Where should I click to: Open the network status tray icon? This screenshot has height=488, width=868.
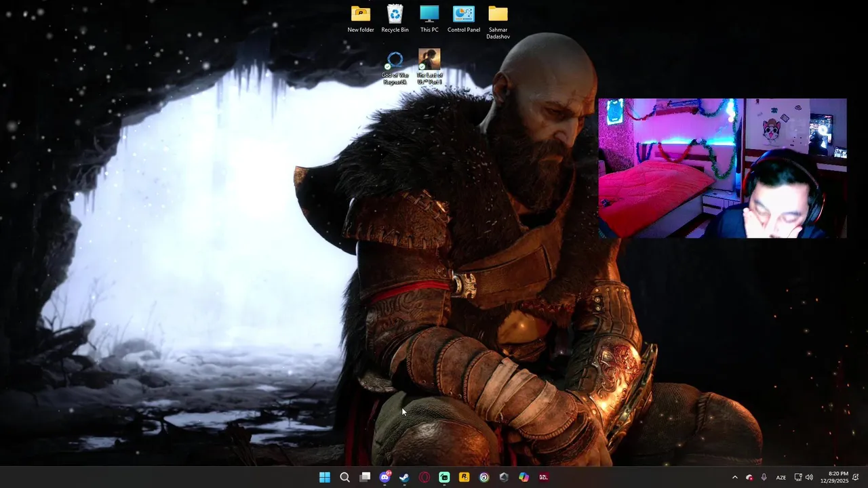coord(798,477)
